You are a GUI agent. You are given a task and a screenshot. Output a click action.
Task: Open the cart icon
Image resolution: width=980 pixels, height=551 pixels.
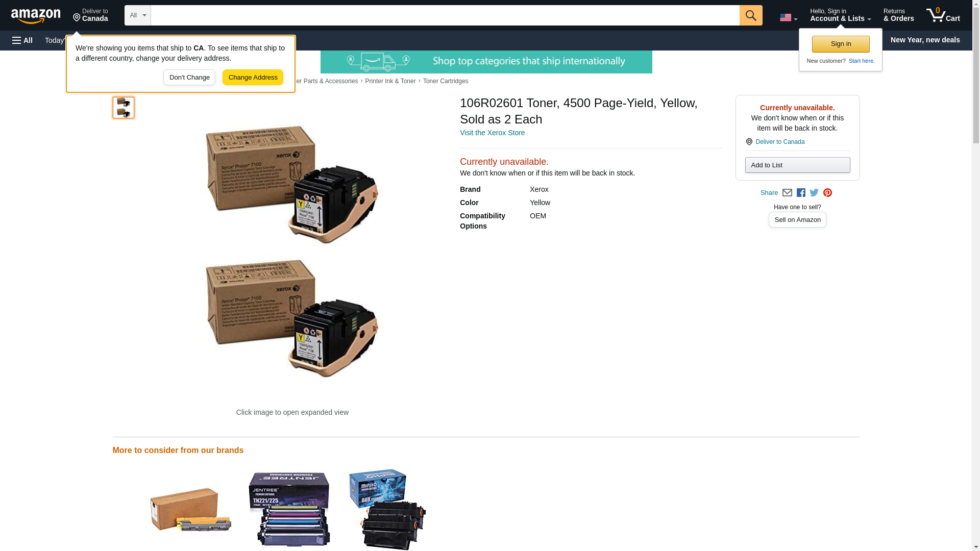[943, 15]
